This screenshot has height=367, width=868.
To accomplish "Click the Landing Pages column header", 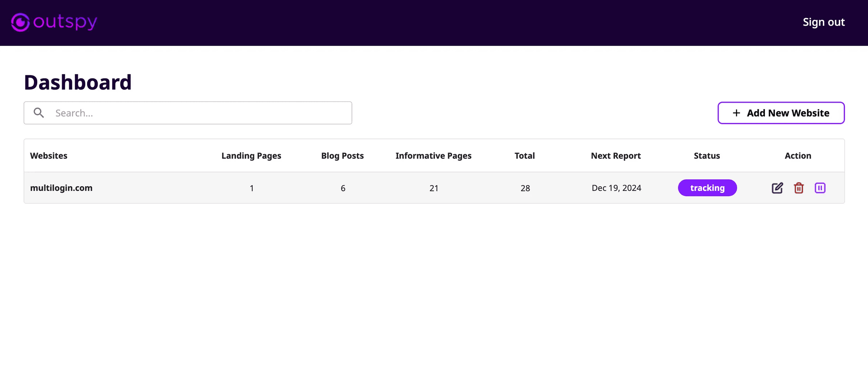I will pyautogui.click(x=251, y=156).
